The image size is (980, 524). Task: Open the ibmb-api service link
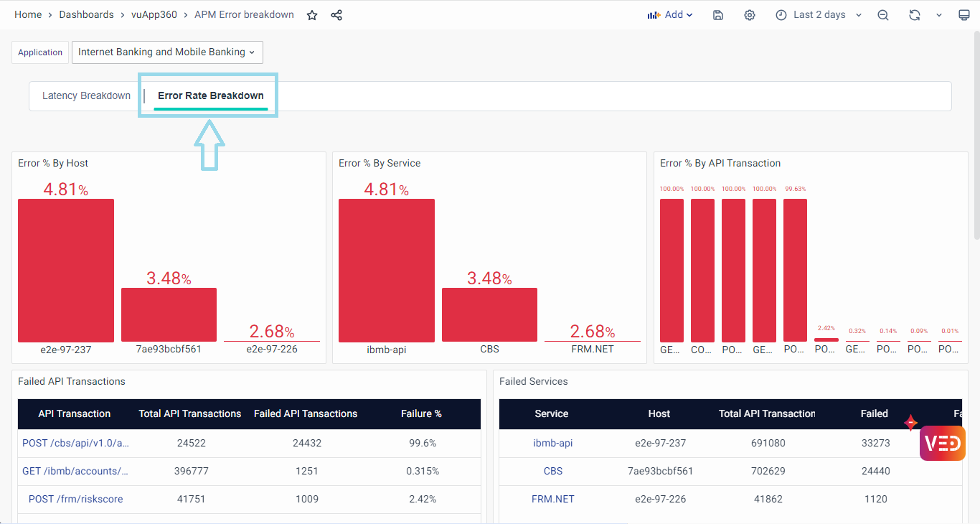coord(552,443)
